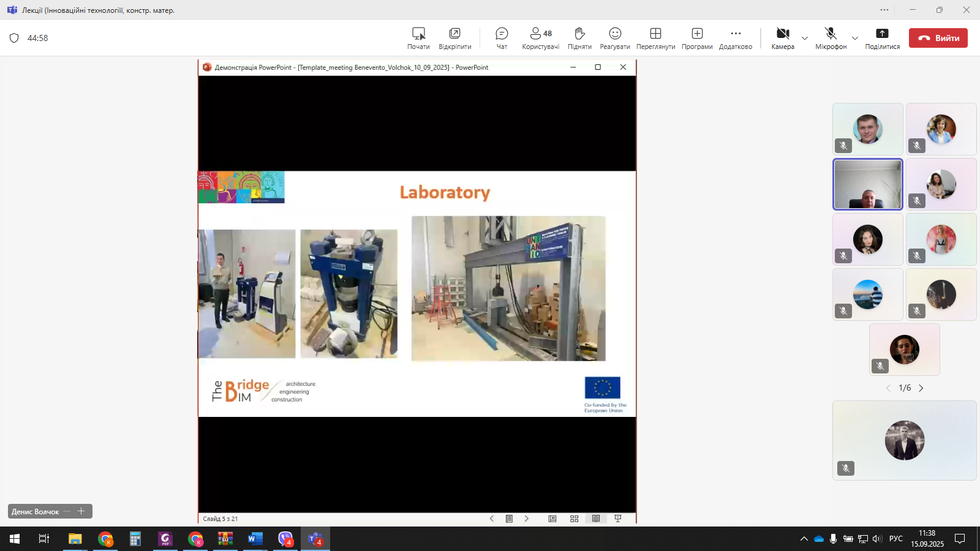Image resolution: width=980 pixels, height=551 pixels.
Task: Raise hand using Підняти
Action: 579,38
